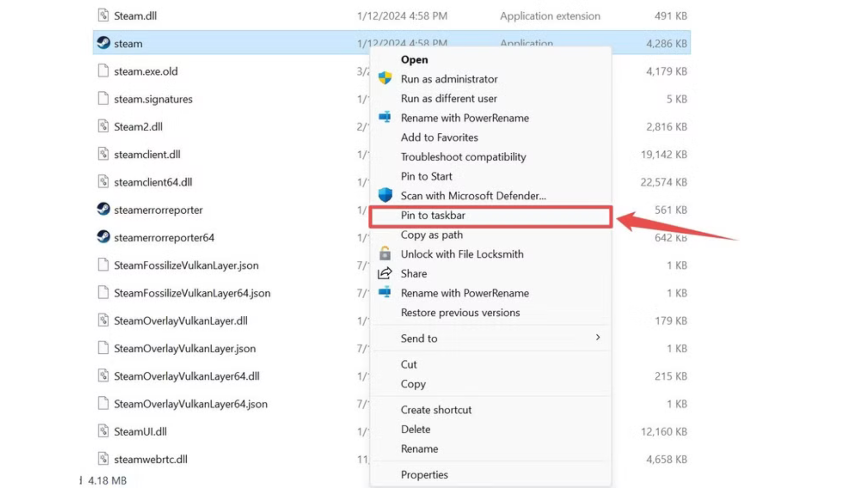Image resolution: width=868 pixels, height=488 pixels.
Task: Click the File Locksmith padlock icon
Action: 385,254
